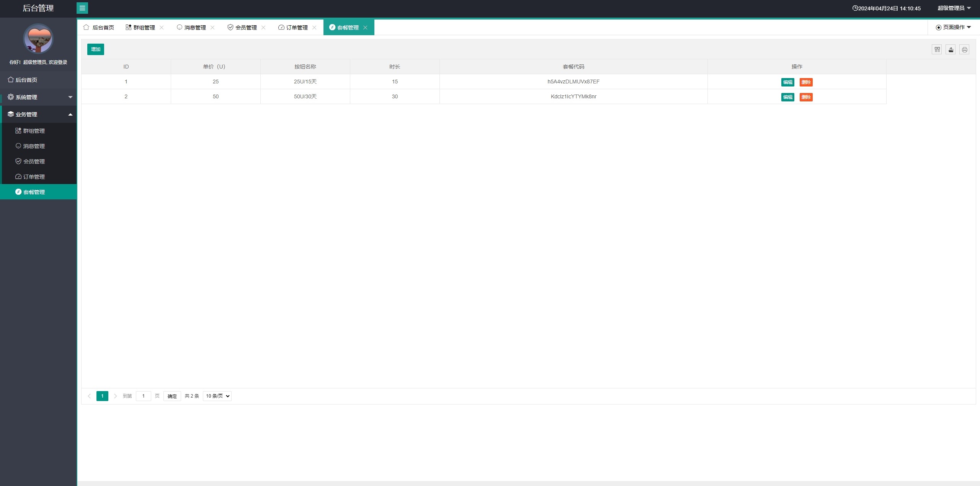Image resolution: width=980 pixels, height=486 pixels.
Task: Click the 套餐代码 column header
Action: [573, 67]
